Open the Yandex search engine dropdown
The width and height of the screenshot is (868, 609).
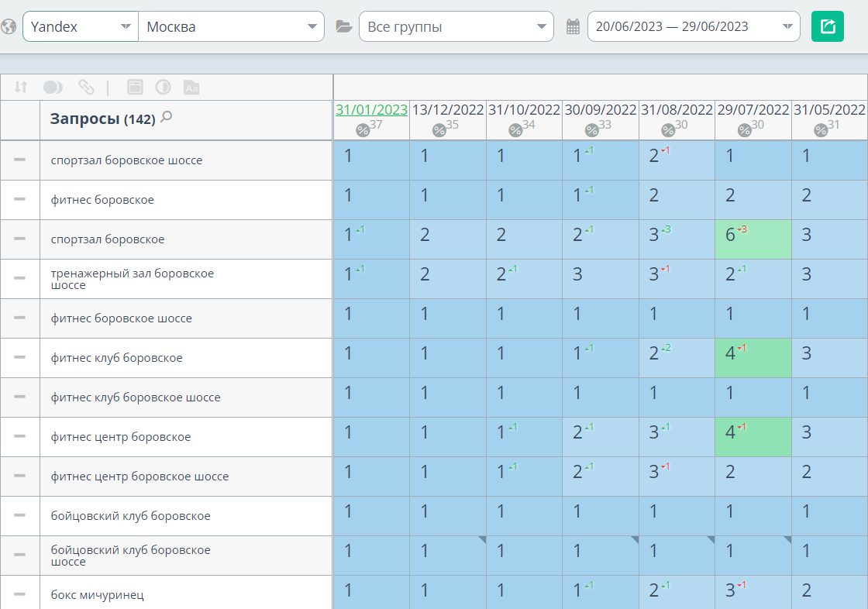[81, 26]
